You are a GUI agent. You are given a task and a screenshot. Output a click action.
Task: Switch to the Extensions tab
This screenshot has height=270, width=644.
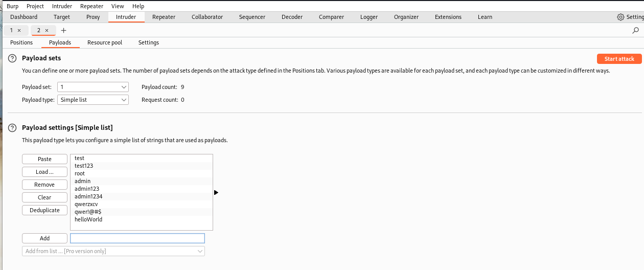[448, 17]
